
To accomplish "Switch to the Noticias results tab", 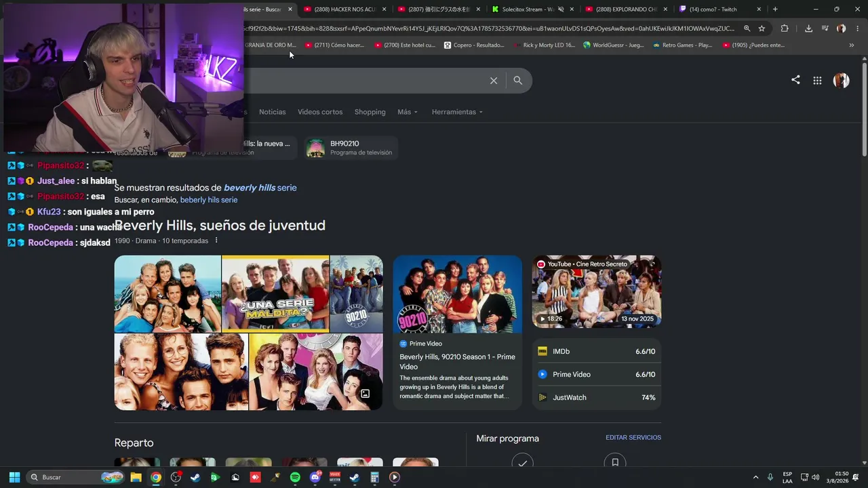I will (273, 112).
